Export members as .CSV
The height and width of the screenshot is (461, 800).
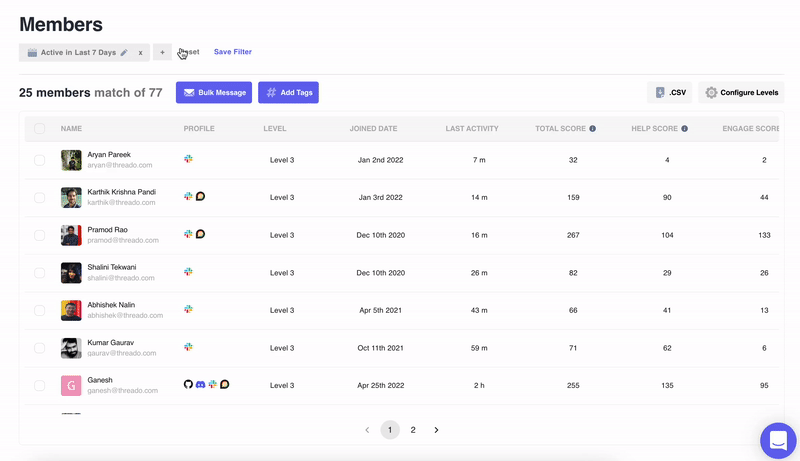click(669, 92)
